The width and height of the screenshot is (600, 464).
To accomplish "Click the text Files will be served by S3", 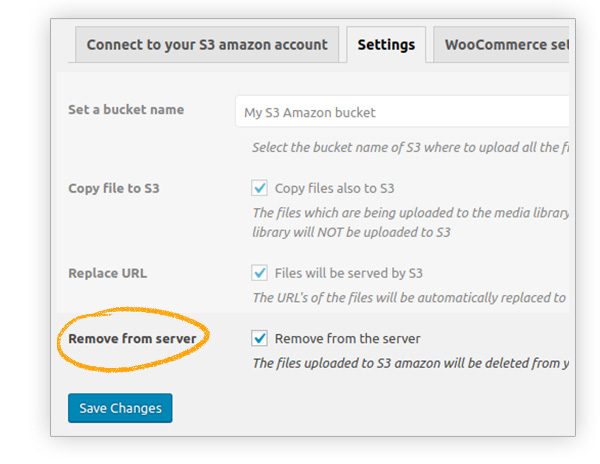I will (349, 273).
